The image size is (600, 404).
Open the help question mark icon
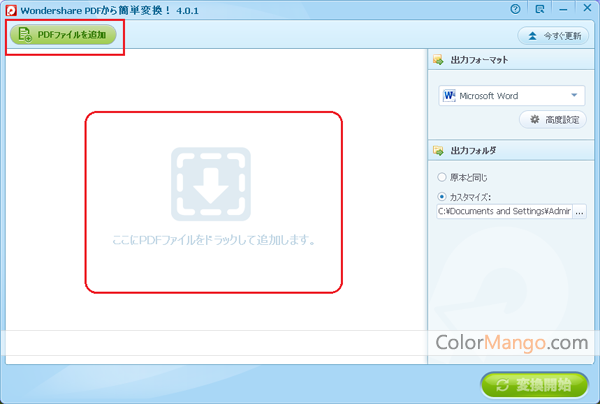click(x=515, y=9)
